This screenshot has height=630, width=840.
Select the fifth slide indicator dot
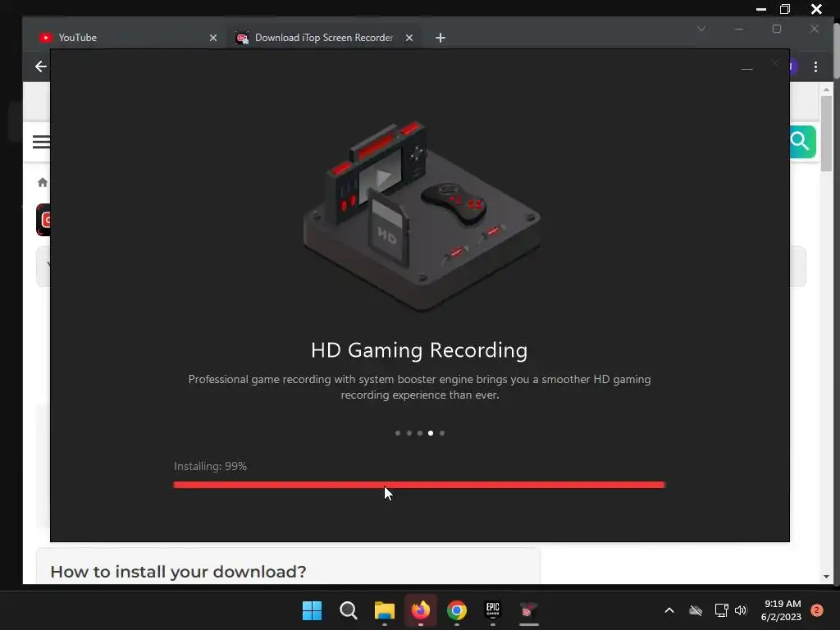[x=442, y=433]
